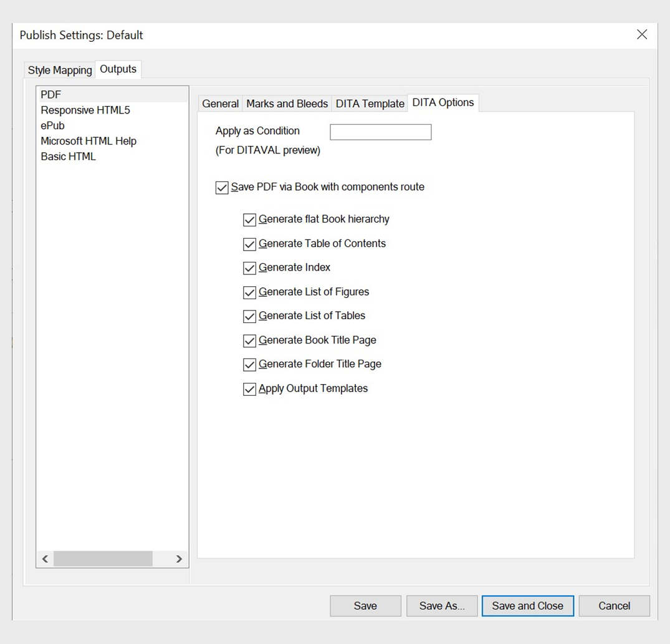Image resolution: width=670 pixels, height=644 pixels.
Task: Uncheck Generate Book Title Page
Action: (249, 340)
